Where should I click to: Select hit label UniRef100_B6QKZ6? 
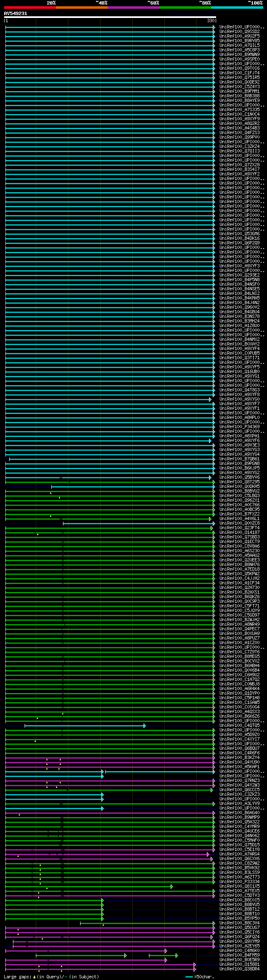pos(239,597)
